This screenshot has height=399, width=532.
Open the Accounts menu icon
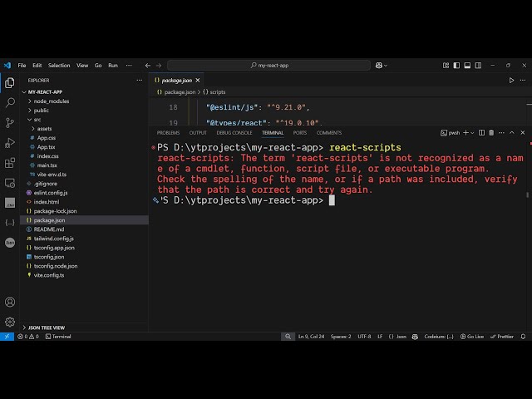10,302
